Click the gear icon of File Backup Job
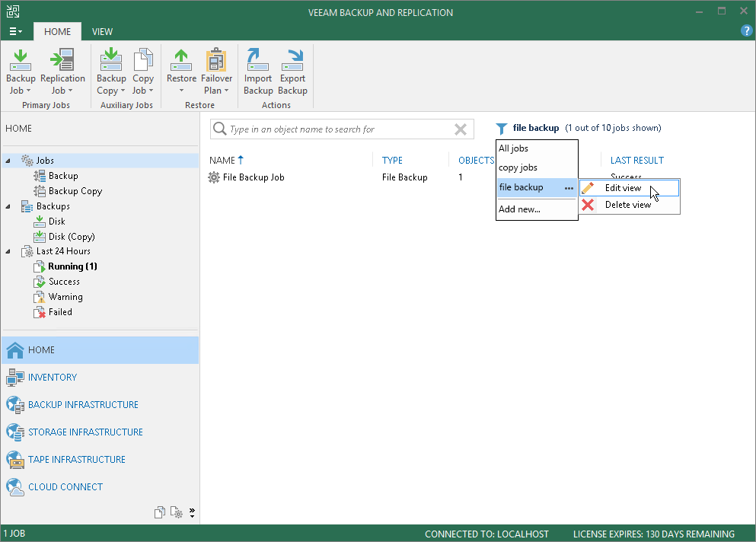 214,177
